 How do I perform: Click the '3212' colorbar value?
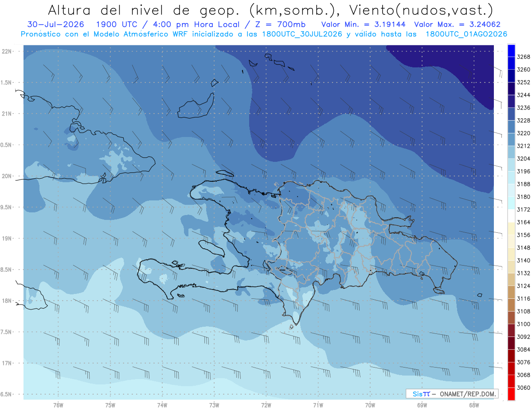[x=524, y=146]
